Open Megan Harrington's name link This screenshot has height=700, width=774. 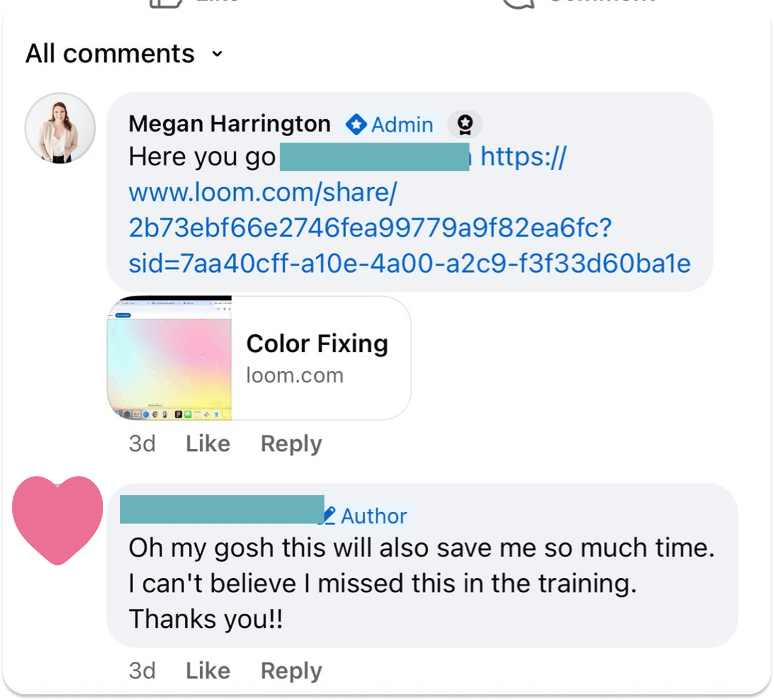click(x=230, y=124)
